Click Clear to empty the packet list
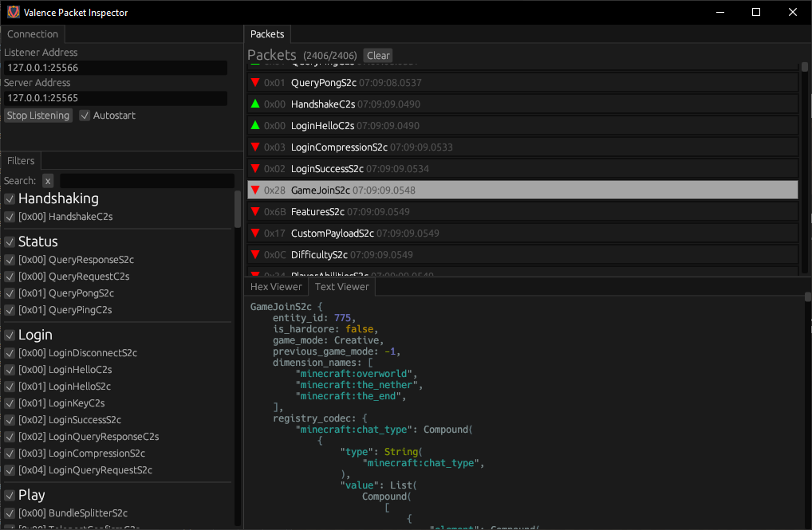 click(377, 55)
